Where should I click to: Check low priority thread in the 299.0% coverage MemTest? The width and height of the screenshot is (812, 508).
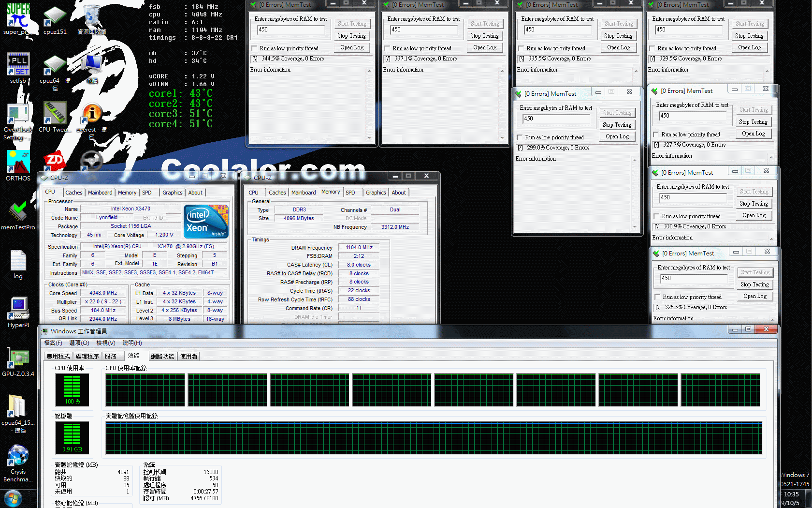click(520, 137)
